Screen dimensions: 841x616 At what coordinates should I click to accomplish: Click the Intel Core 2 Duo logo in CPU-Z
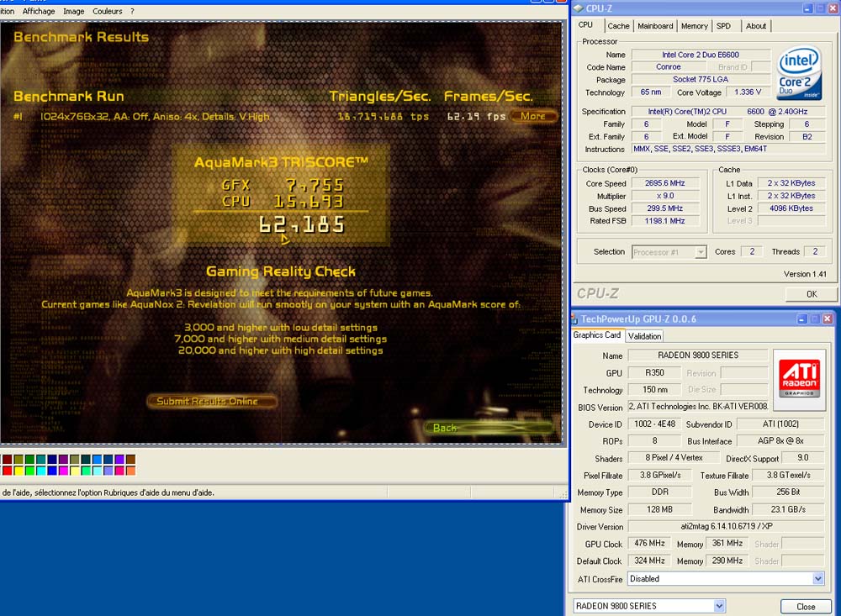[800, 73]
